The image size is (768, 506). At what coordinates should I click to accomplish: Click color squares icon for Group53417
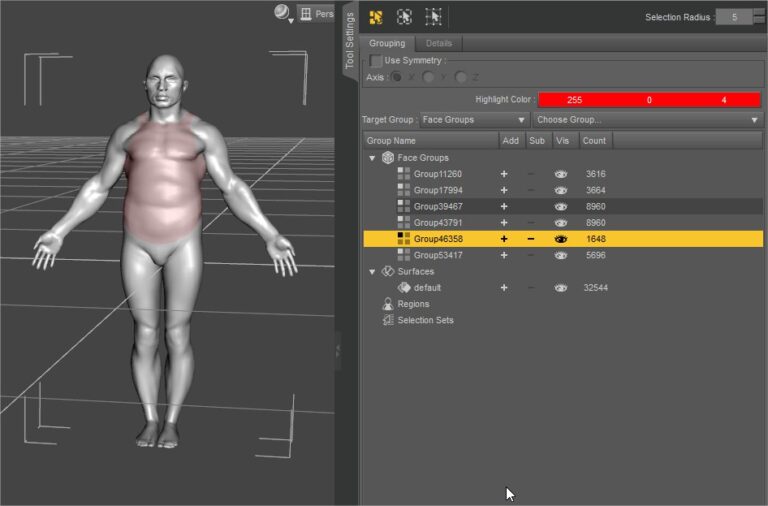404,255
